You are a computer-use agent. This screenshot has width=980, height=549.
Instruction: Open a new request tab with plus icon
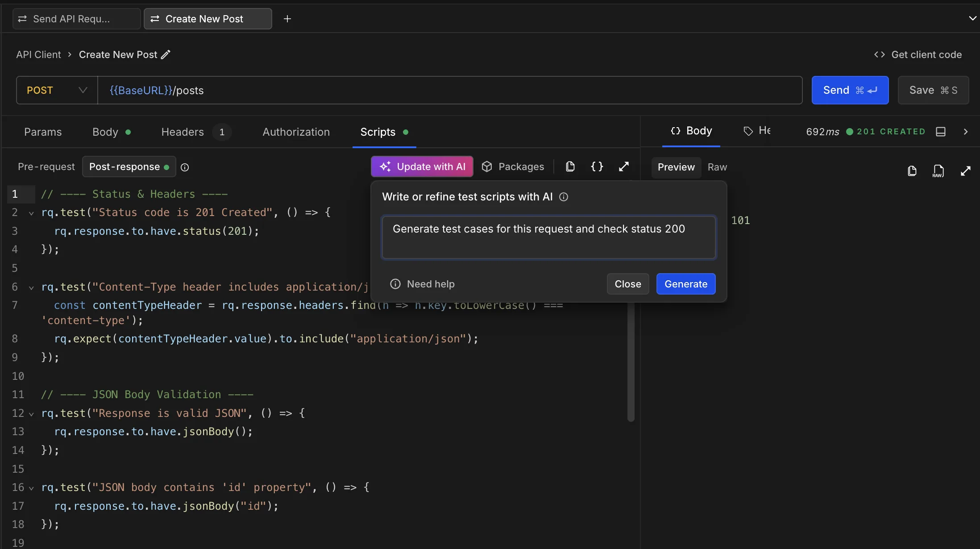287,18
